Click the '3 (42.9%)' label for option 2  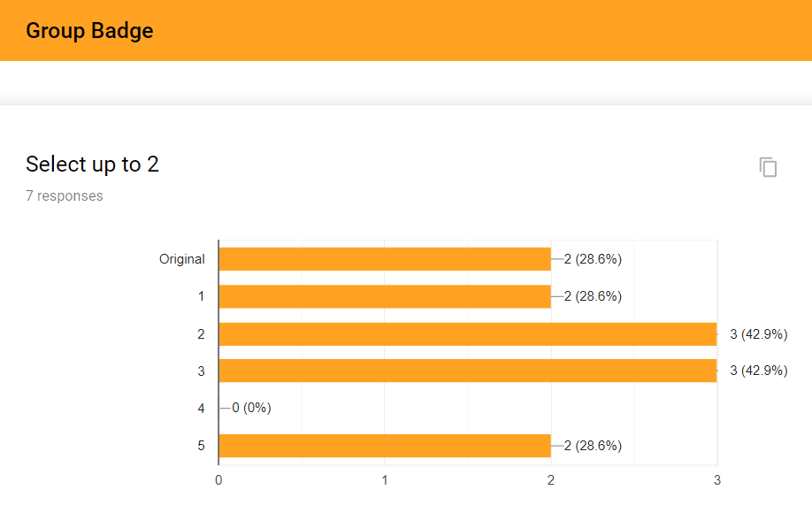759,334
